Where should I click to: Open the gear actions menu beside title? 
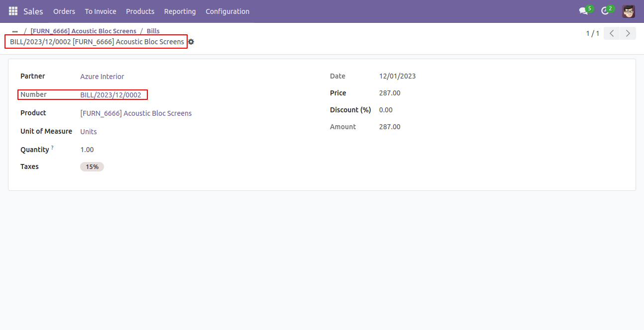point(191,42)
